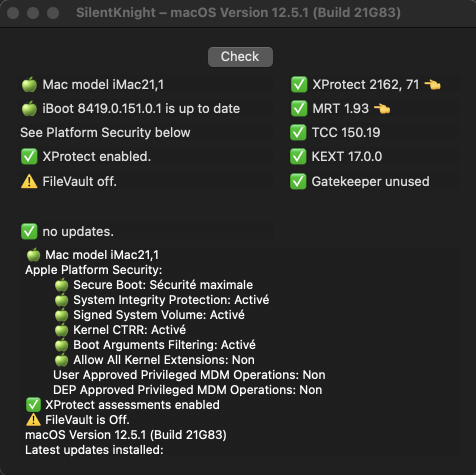Click 'Apple Platform Security:' heading in report
This screenshot has height=475, width=476.
pos(93,270)
